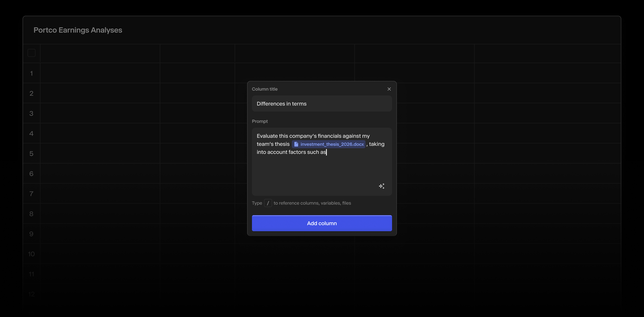Select row number 8
Viewport: 644px width, 317px height.
click(x=31, y=214)
